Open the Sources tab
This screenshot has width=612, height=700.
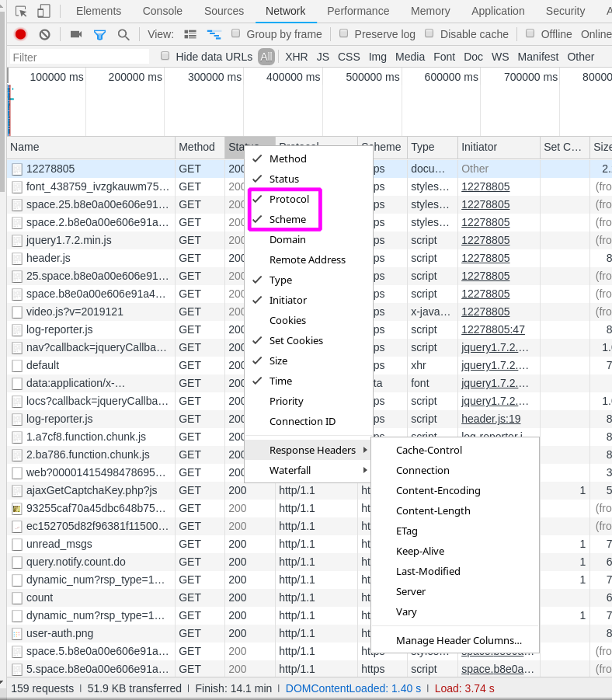224,11
